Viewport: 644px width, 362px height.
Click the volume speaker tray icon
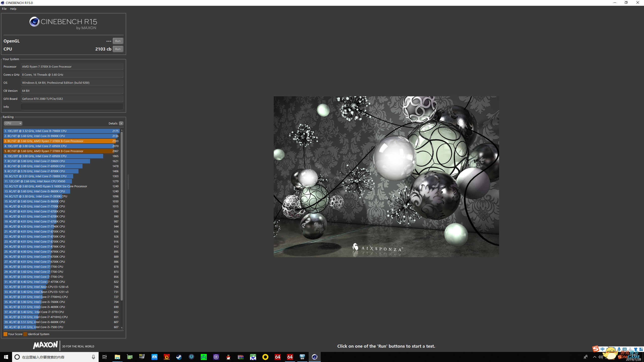[x=600, y=357]
